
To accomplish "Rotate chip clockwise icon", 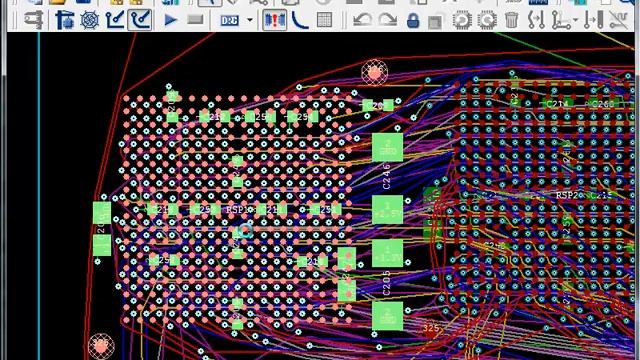I will pos(487,20).
